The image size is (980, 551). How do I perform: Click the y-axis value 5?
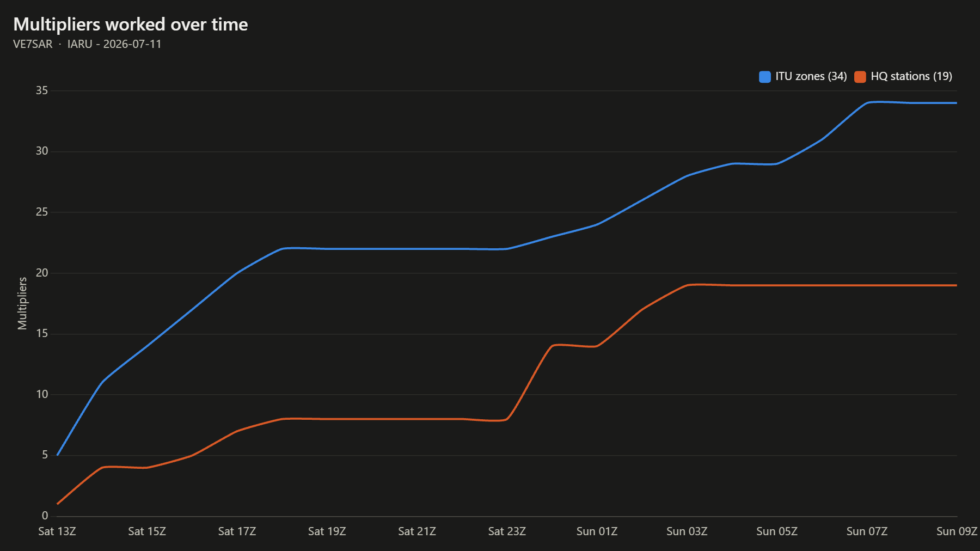coord(45,455)
